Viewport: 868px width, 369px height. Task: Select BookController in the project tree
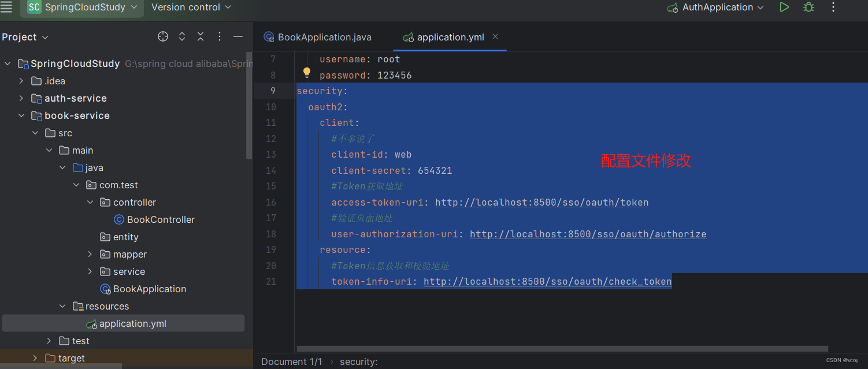pyautogui.click(x=161, y=219)
